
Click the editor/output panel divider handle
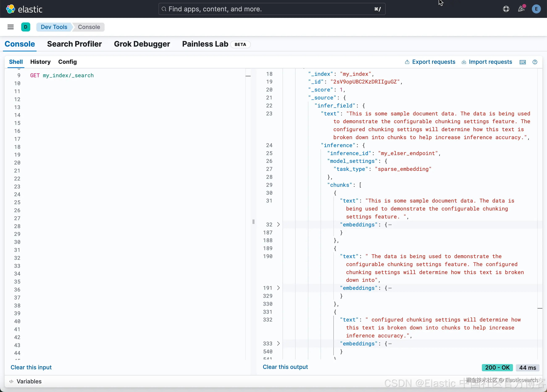254,222
